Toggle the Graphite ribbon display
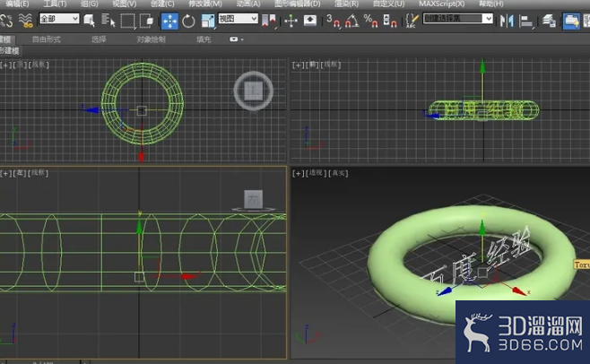 tap(571, 21)
